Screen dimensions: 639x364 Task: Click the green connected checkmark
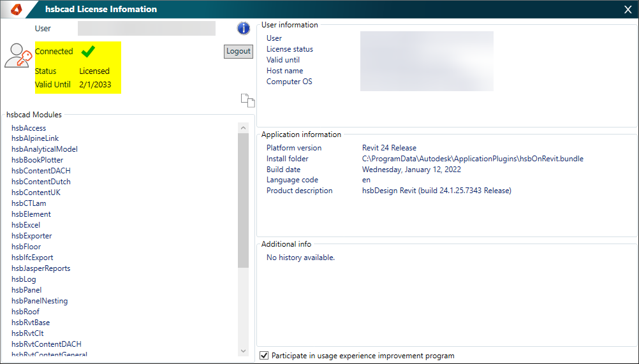(x=88, y=51)
